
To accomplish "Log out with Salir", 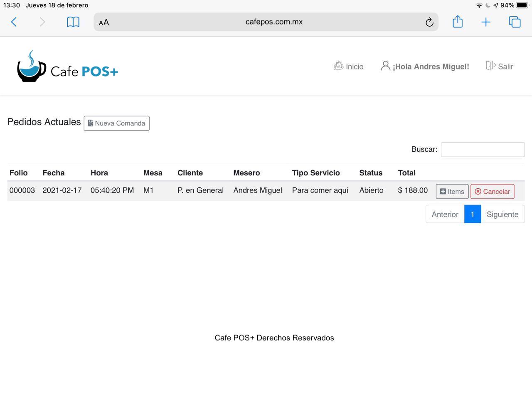I will (500, 66).
